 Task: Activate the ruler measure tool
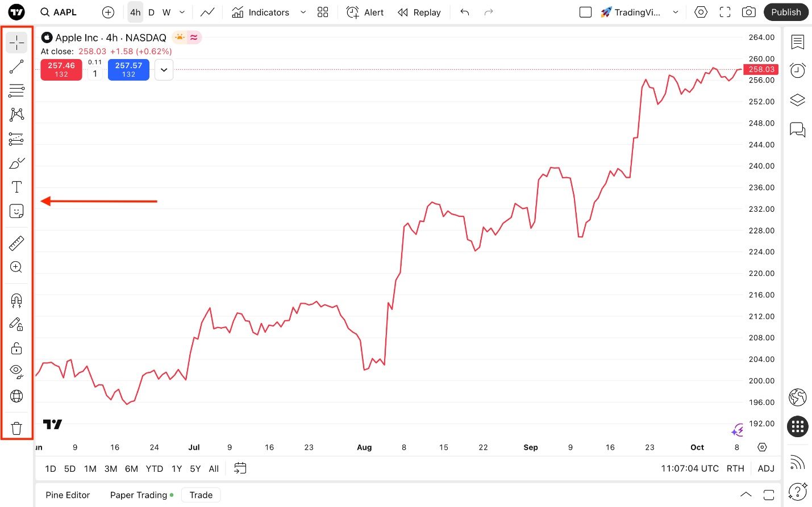16,244
